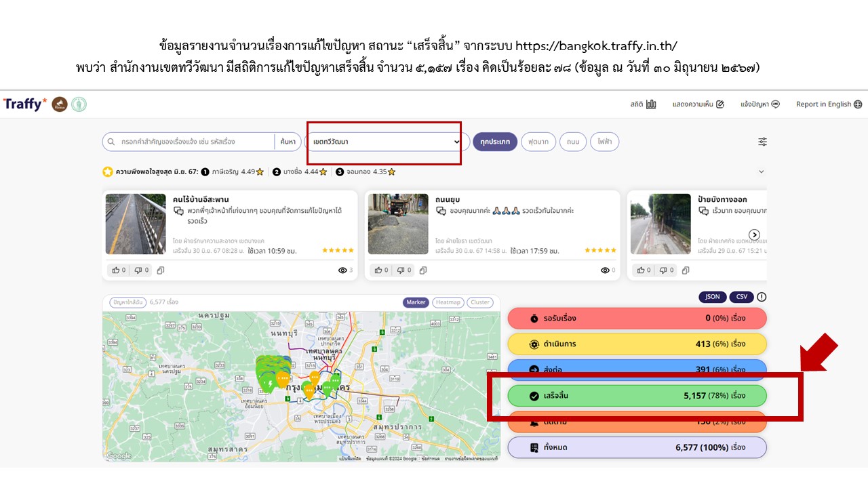Select the ทุกประเภท category tab
Viewport: 868px width, 488px height.
pos(495,142)
